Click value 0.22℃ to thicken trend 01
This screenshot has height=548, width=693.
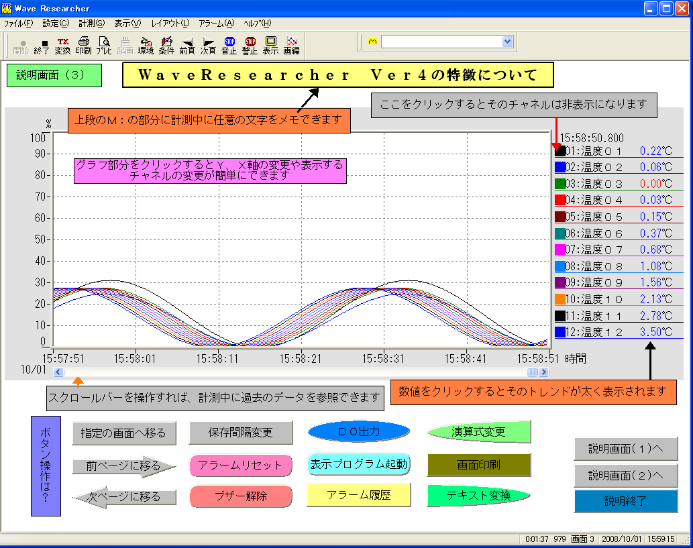pos(656,151)
